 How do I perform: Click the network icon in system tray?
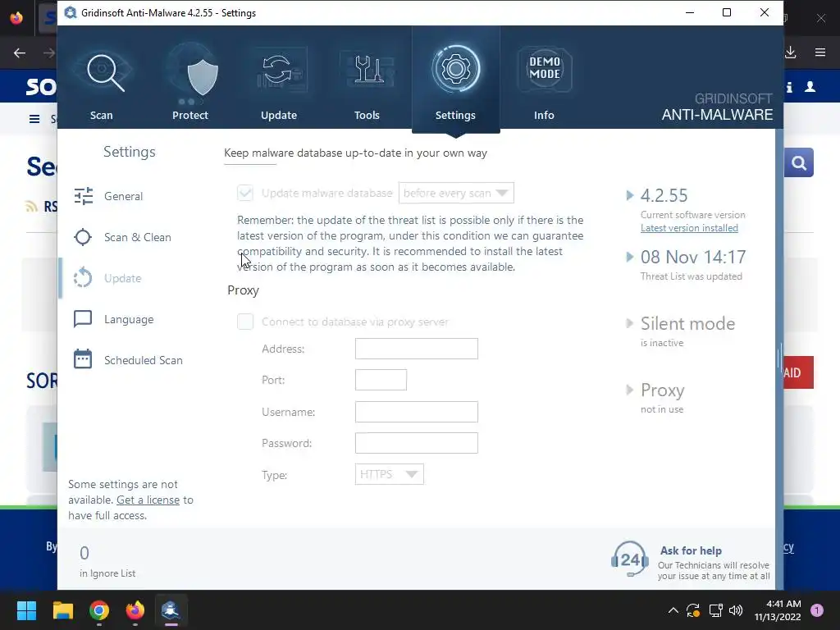click(715, 610)
